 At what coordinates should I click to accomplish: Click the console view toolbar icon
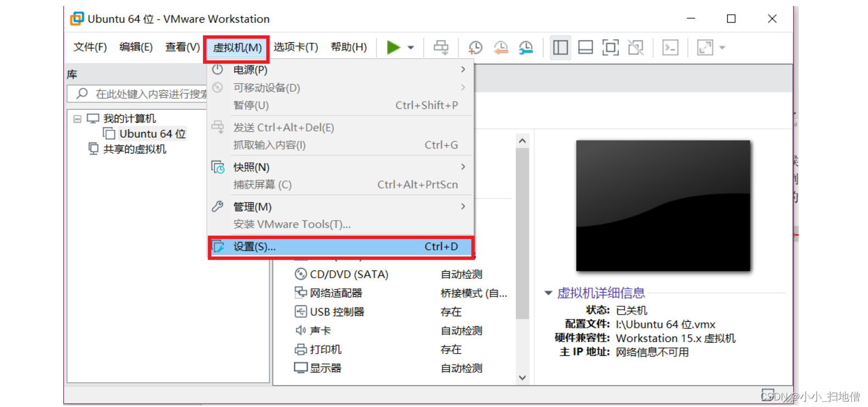[670, 47]
